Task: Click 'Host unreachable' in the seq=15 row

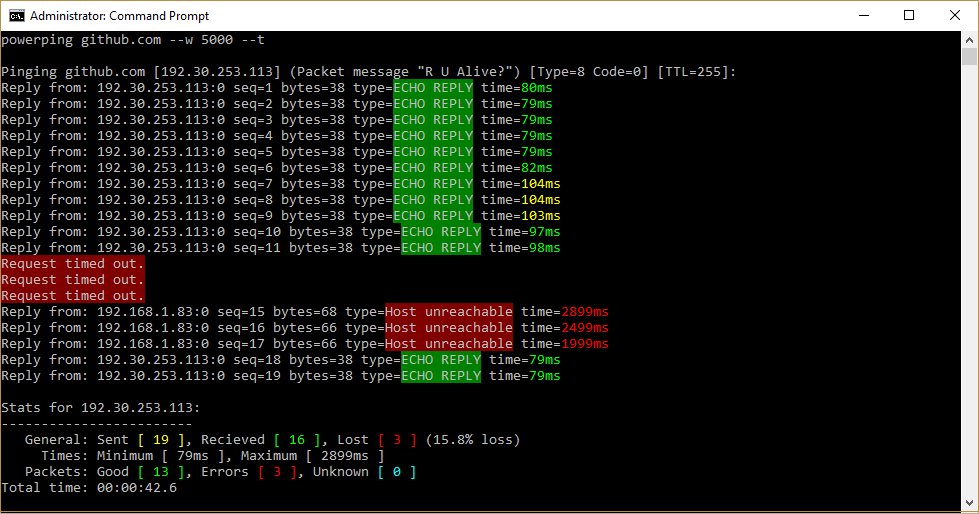Action: (x=449, y=312)
